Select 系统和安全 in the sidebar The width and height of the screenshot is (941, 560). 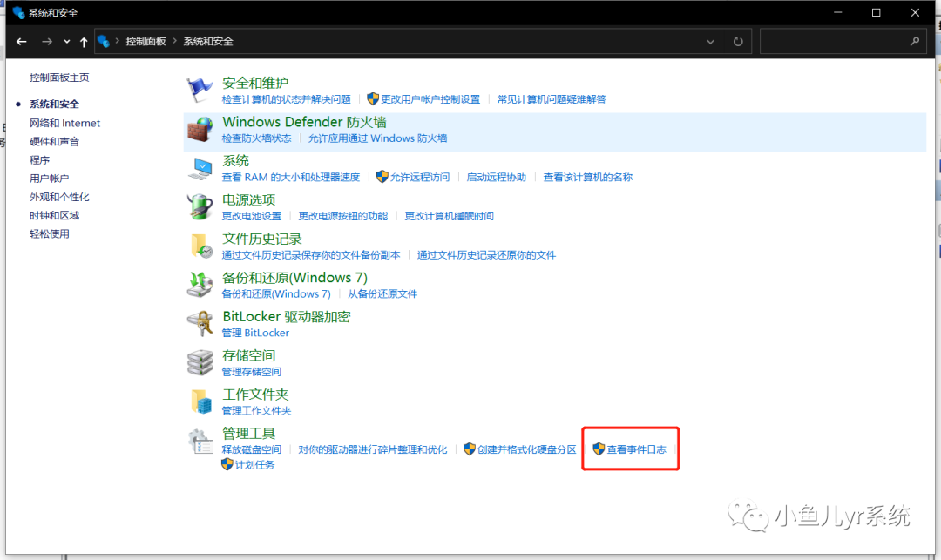54,104
